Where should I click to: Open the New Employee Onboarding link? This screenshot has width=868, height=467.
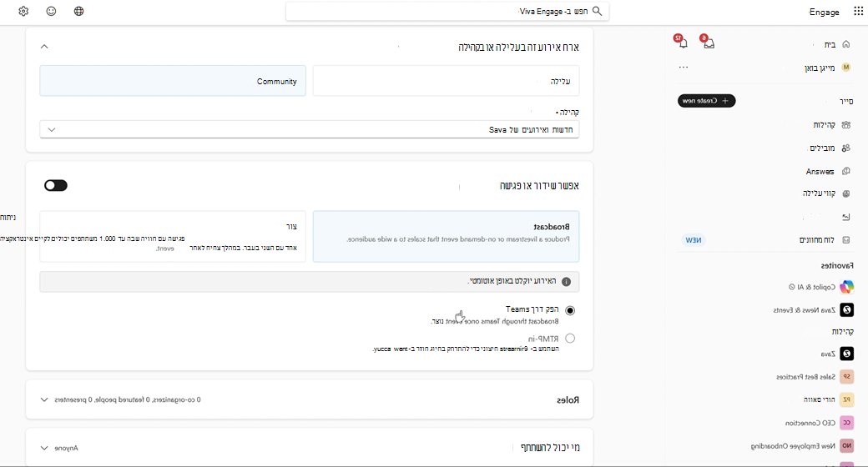793,445
